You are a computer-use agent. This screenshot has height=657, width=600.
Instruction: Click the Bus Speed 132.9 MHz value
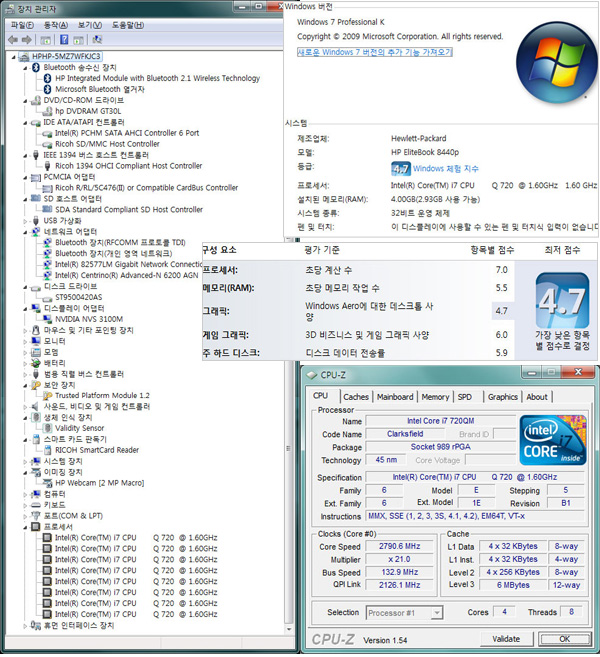click(x=399, y=572)
